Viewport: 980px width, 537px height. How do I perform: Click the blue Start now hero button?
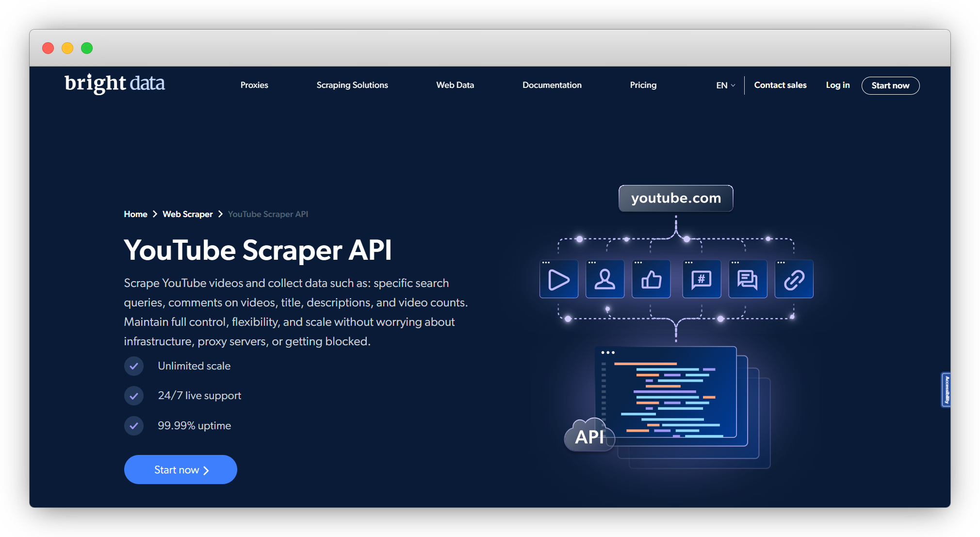pos(180,470)
